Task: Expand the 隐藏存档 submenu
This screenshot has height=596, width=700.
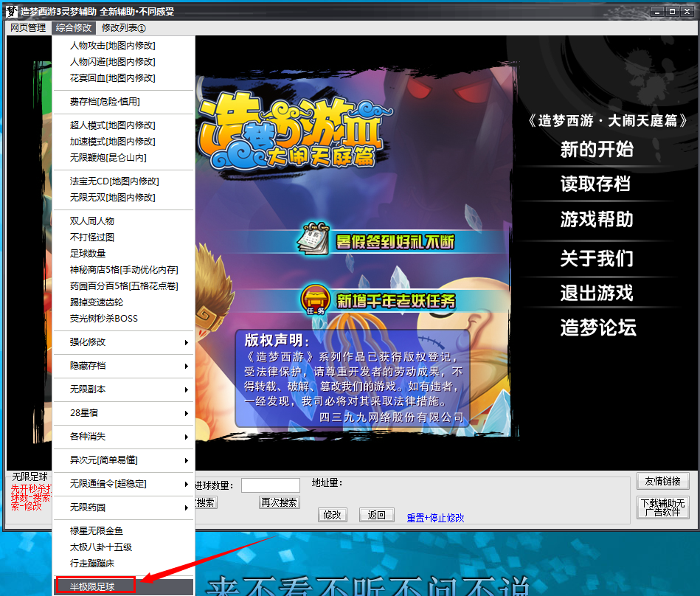Action: pyautogui.click(x=124, y=366)
